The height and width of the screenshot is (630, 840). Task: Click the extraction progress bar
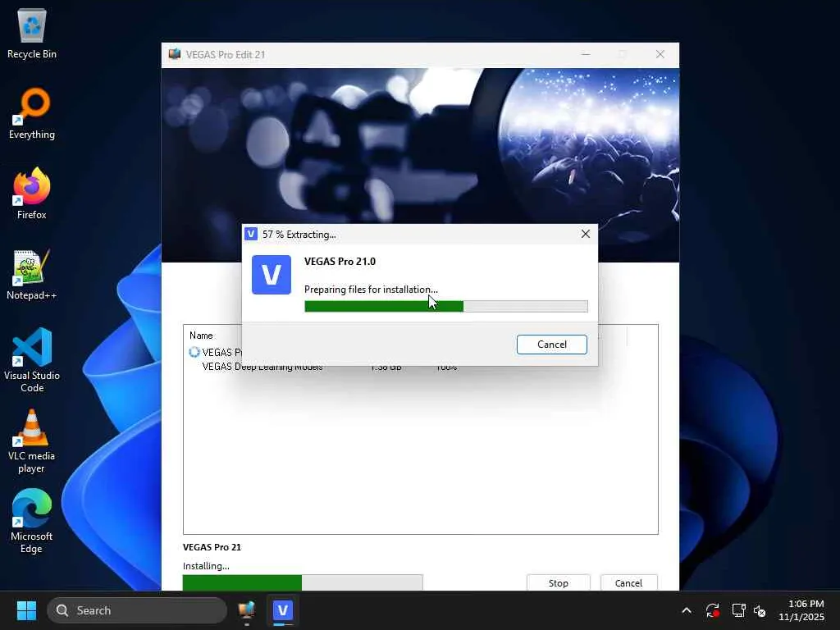pos(446,307)
